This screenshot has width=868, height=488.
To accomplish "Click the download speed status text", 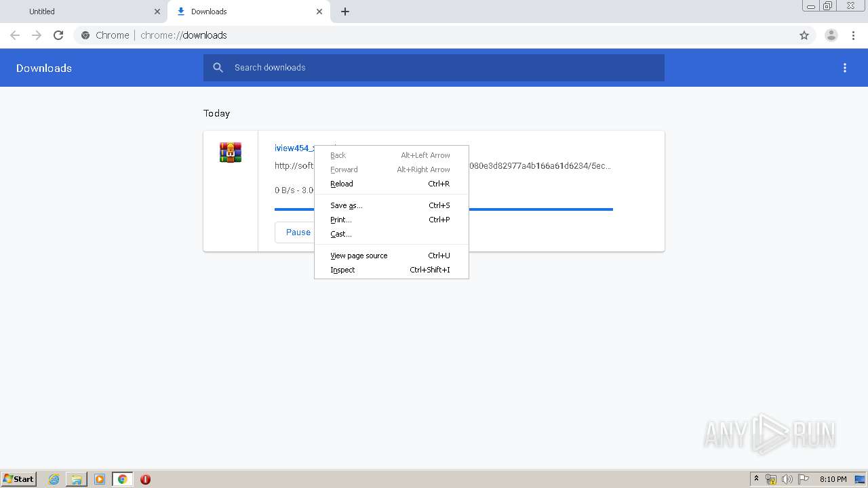I will (294, 190).
